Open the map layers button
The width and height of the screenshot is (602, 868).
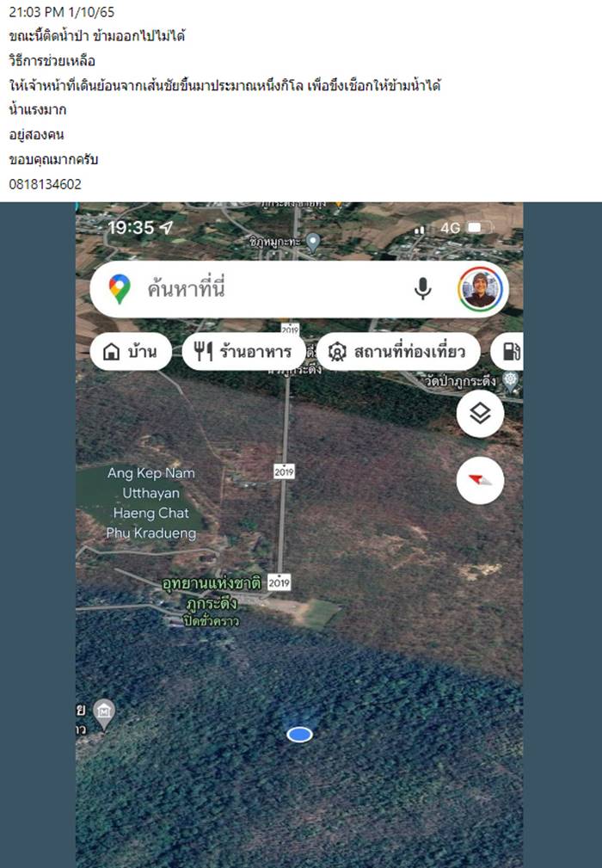pos(480,413)
